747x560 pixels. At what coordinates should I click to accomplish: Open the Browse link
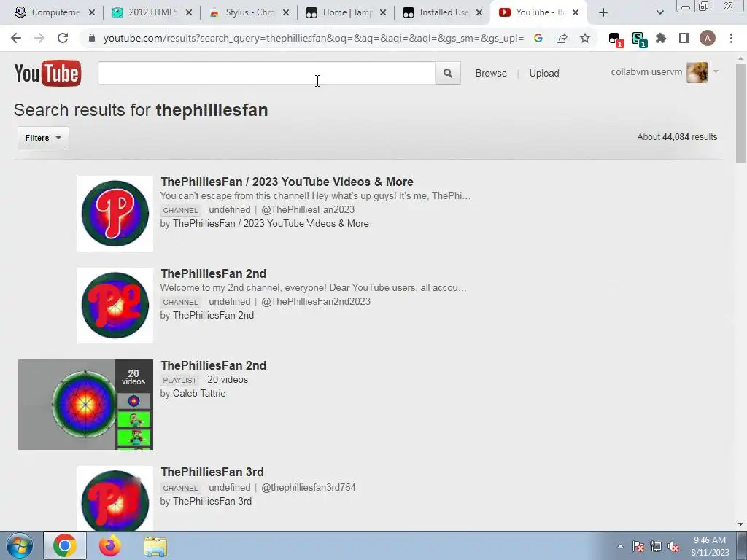pyautogui.click(x=491, y=74)
